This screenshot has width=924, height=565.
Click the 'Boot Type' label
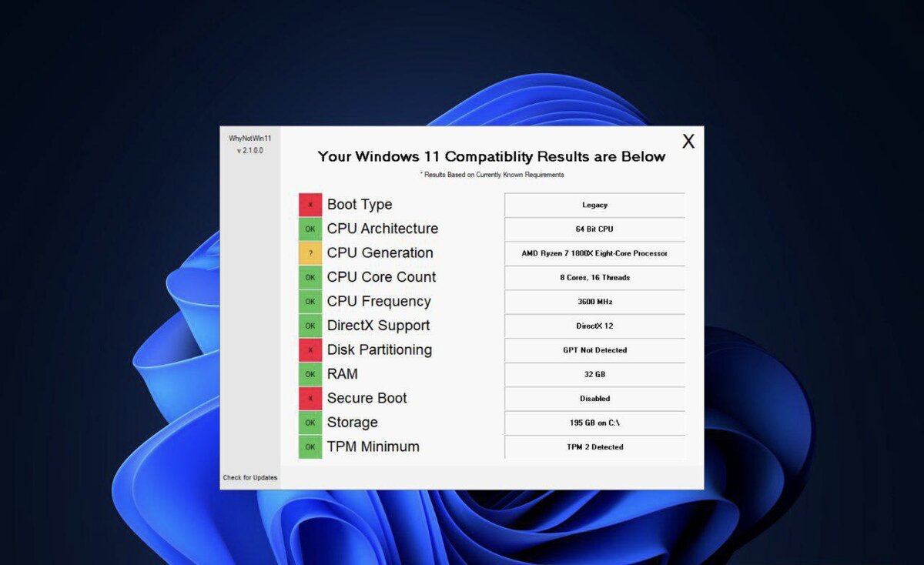pyautogui.click(x=360, y=205)
